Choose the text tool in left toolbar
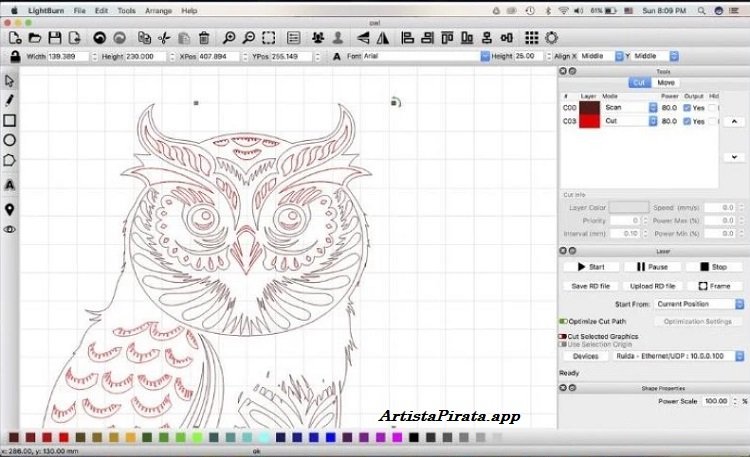 pyautogui.click(x=10, y=185)
